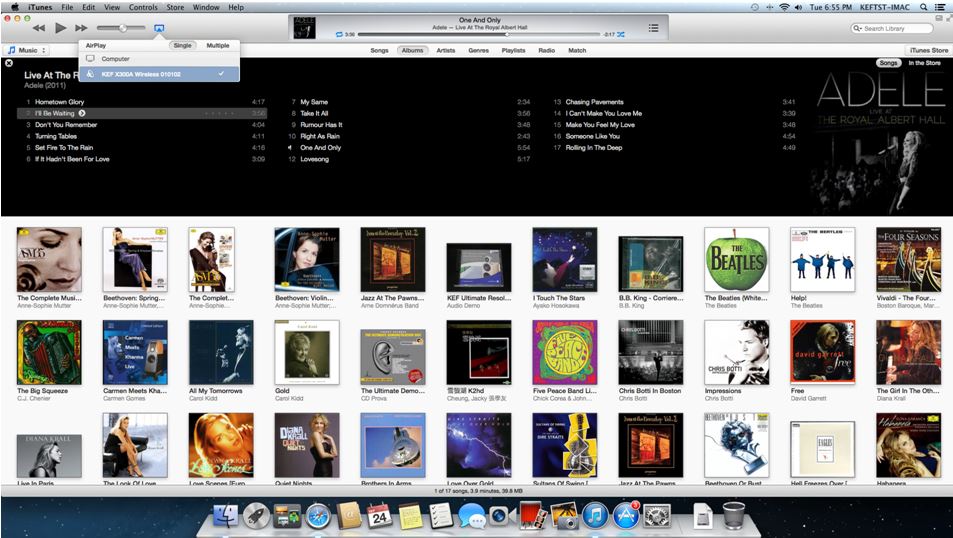The width and height of the screenshot is (953, 538).
Task: Select Computer as AirPlay output
Action: (115, 59)
